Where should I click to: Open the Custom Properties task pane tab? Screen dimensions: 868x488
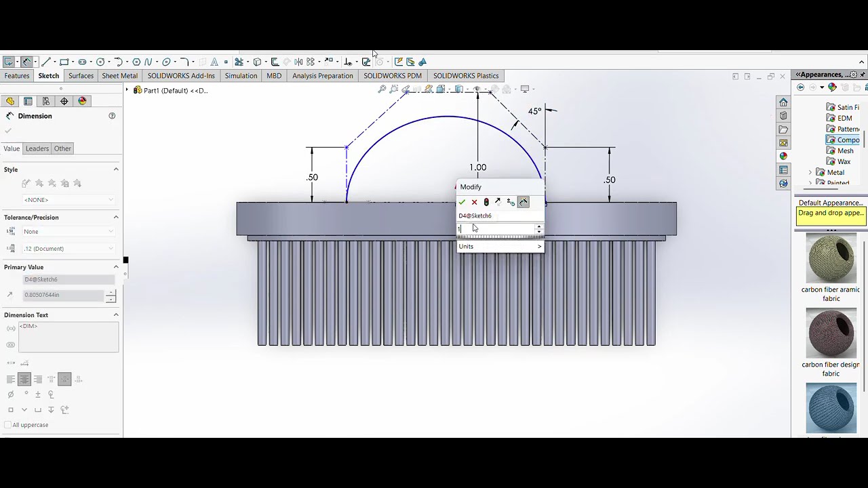[x=783, y=170]
